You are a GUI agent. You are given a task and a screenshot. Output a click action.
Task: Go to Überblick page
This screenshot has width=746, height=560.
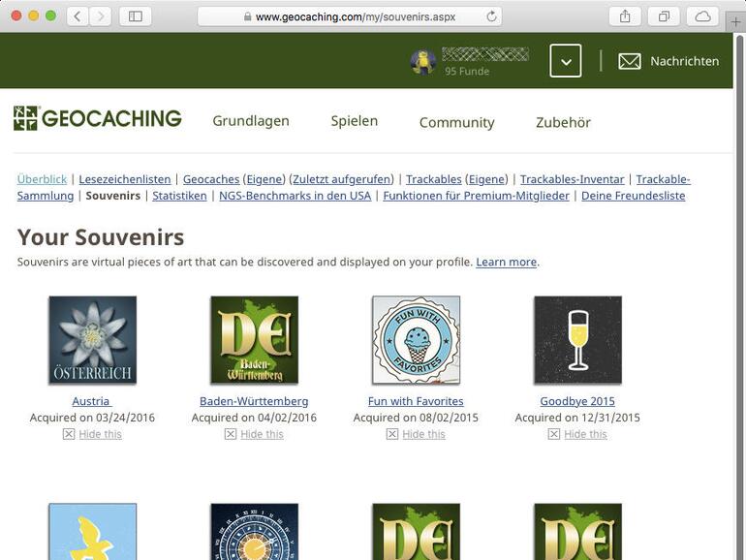point(42,179)
